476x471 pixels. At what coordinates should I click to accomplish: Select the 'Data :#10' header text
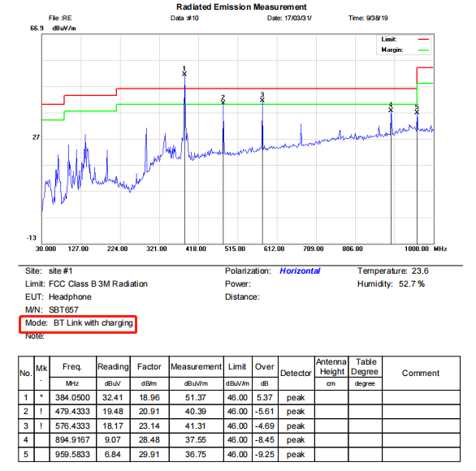tap(184, 18)
